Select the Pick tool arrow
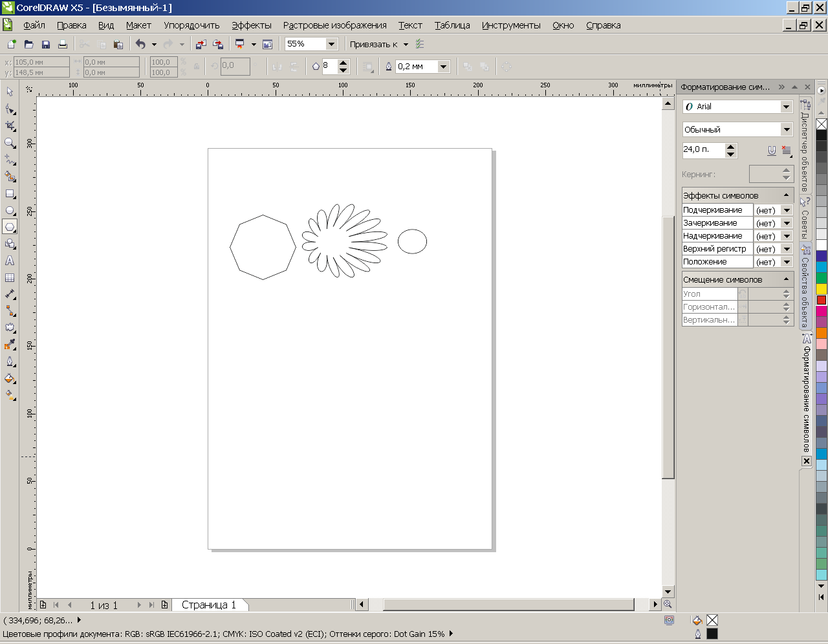Image resolution: width=828 pixels, height=644 pixels. click(10, 92)
